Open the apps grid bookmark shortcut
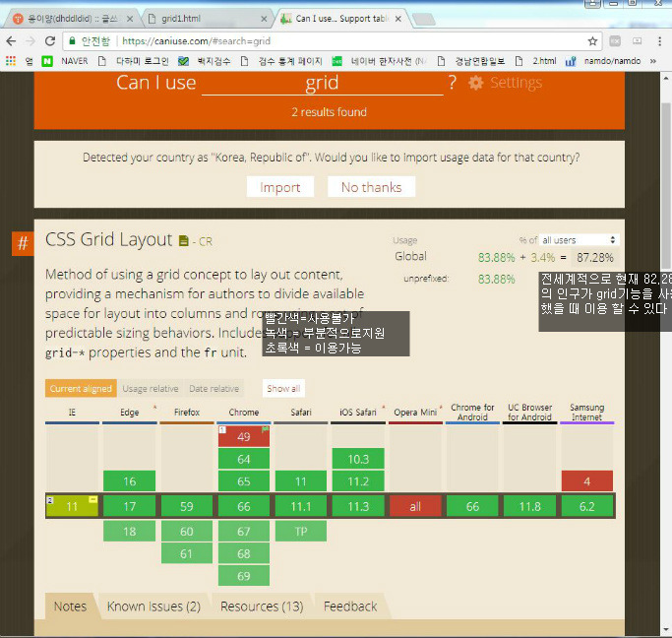 point(11,61)
